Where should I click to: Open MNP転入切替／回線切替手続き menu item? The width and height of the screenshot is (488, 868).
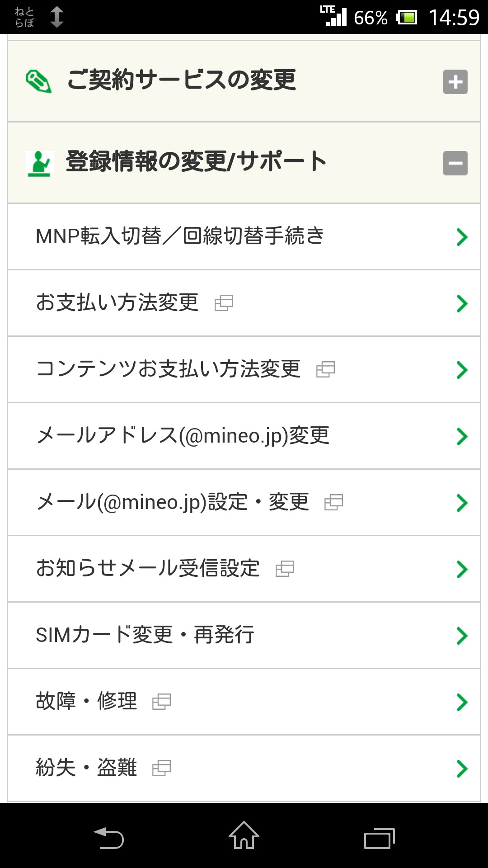pos(180,236)
